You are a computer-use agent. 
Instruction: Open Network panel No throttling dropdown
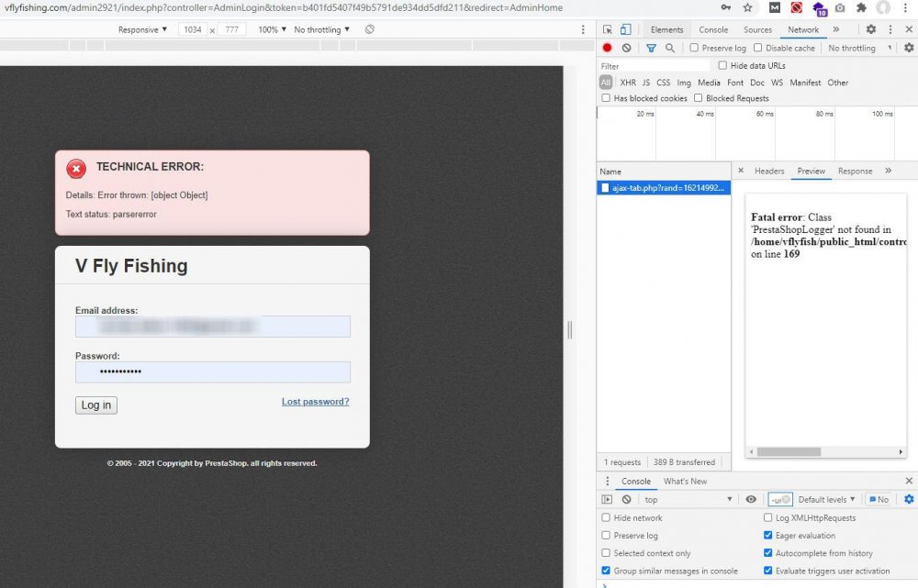pyautogui.click(x=859, y=48)
